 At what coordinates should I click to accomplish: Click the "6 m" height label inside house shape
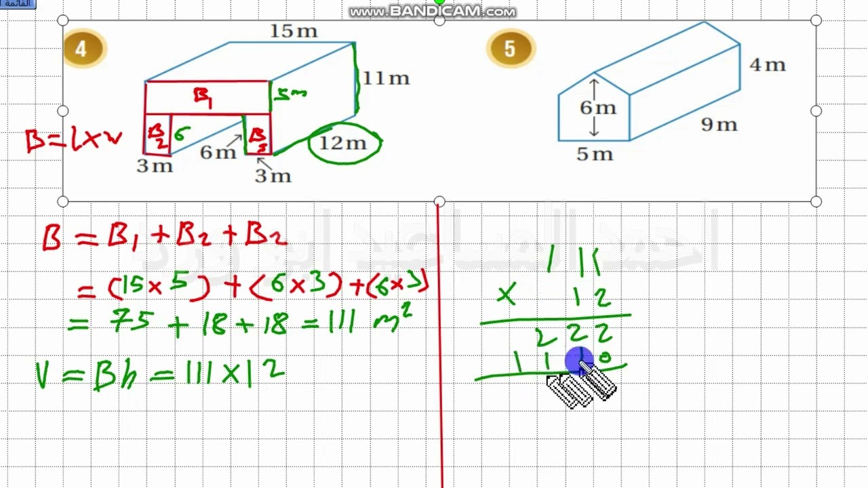point(598,108)
